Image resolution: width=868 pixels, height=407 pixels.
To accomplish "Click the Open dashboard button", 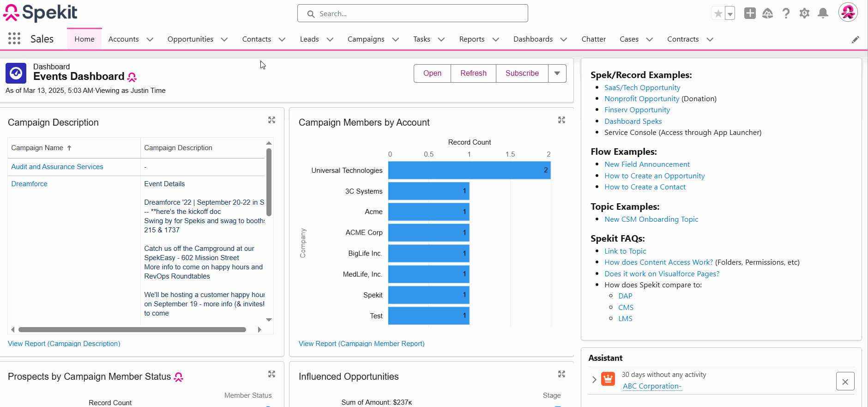I will pos(432,73).
